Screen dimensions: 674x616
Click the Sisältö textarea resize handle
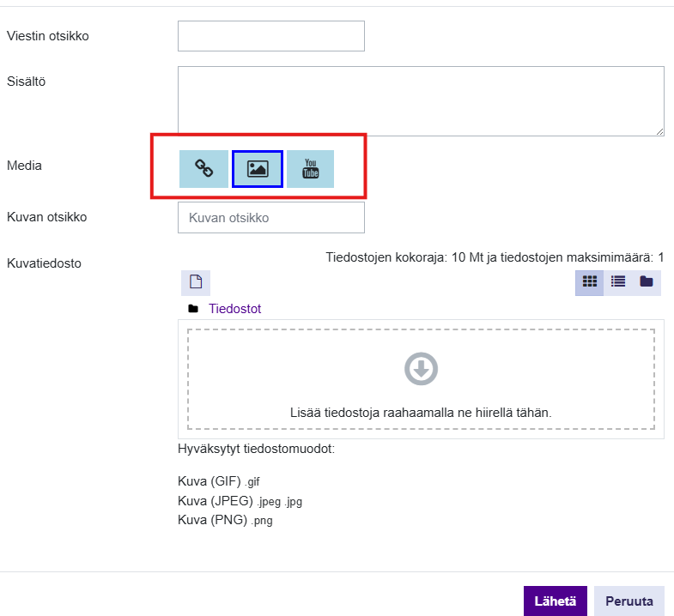(x=659, y=131)
